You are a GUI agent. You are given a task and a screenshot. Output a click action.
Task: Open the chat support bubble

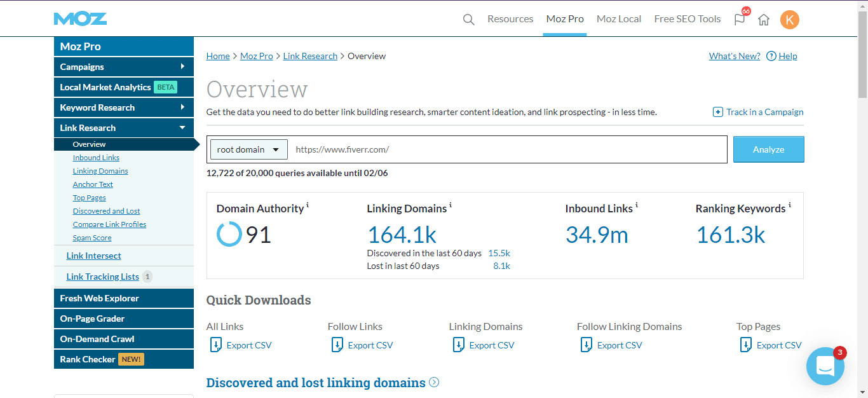pyautogui.click(x=825, y=366)
